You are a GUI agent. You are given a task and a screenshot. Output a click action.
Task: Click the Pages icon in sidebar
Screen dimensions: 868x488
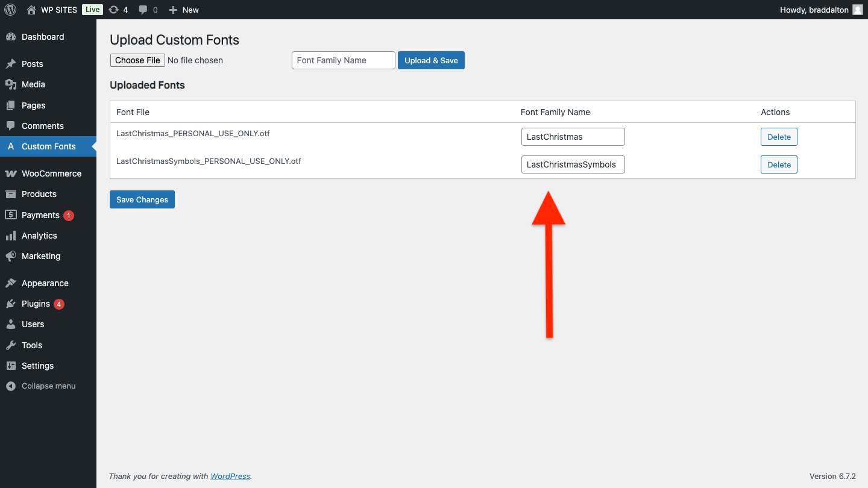tap(12, 105)
